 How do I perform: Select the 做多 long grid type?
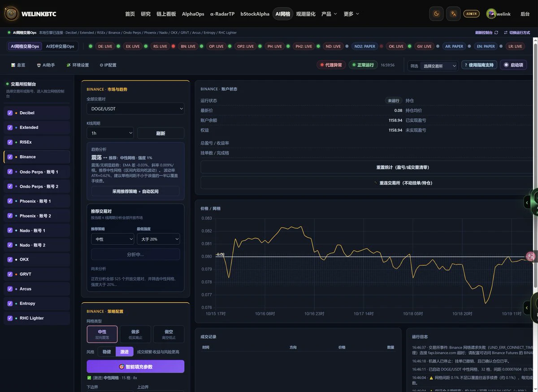[x=135, y=334]
